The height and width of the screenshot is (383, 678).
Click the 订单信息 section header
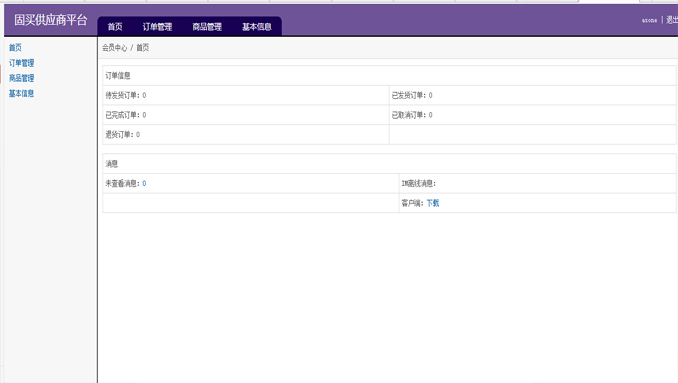pos(389,76)
